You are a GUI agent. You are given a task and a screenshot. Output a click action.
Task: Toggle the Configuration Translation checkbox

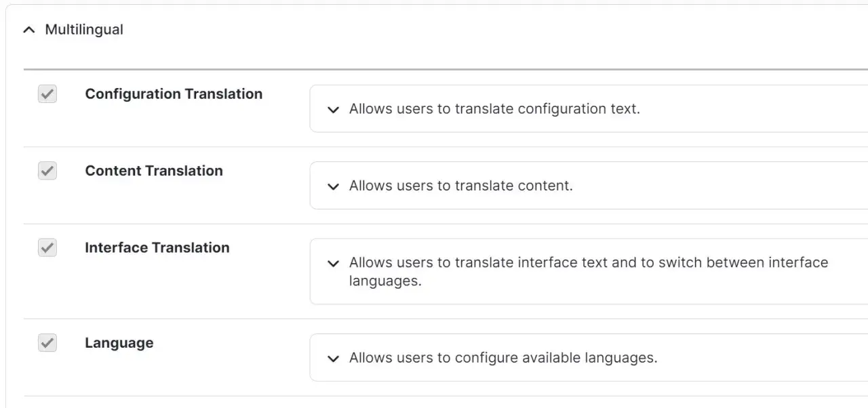click(47, 94)
